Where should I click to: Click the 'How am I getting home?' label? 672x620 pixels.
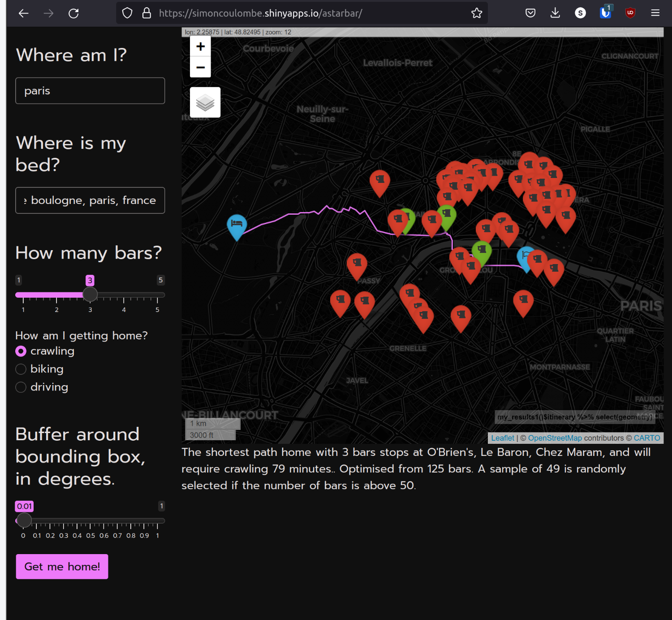pos(82,335)
